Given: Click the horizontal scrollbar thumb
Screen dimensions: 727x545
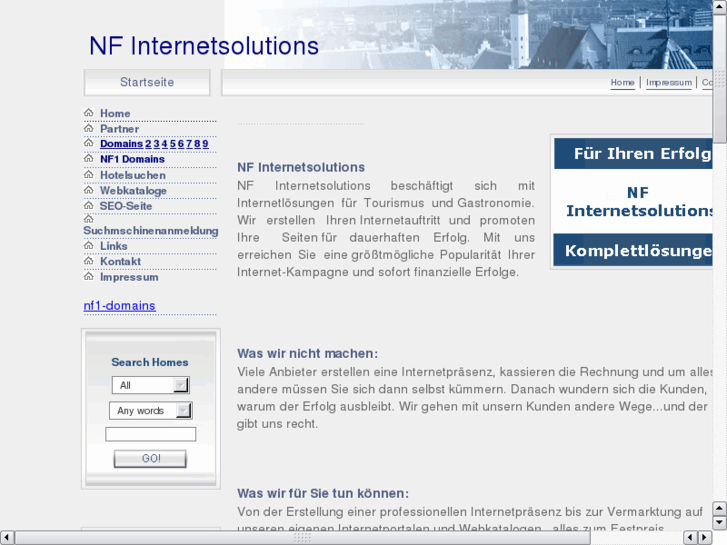Looking at the screenshot, I should tap(302, 537).
